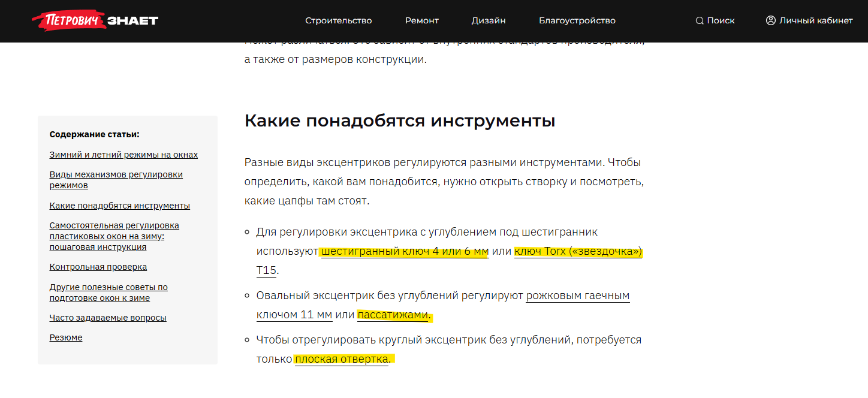Click the search magnifier icon
This screenshot has height=398, width=868.
699,20
